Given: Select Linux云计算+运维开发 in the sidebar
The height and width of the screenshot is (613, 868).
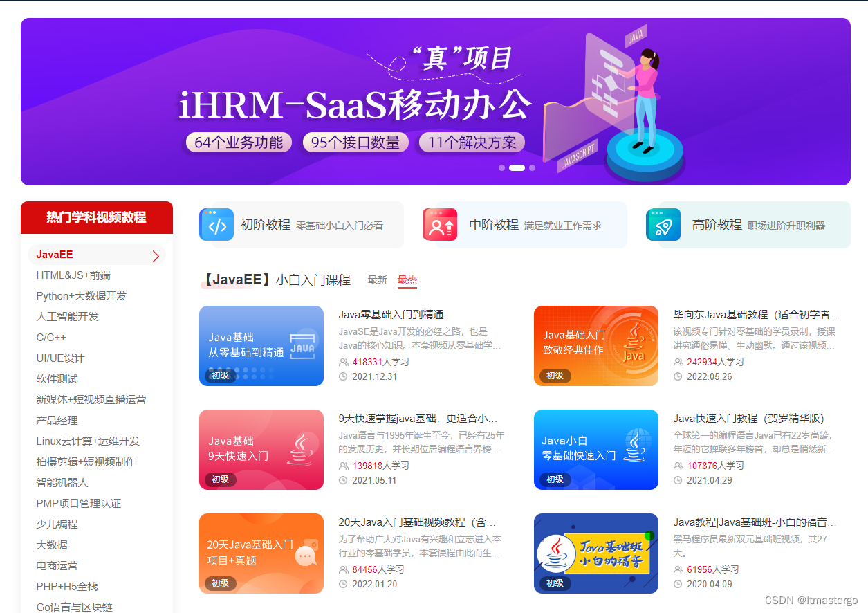Looking at the screenshot, I should [88, 441].
